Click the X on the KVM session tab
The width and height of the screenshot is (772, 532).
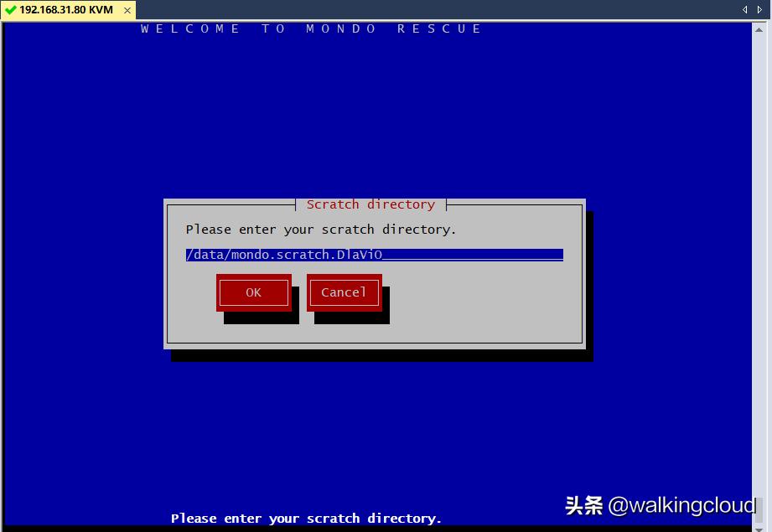click(x=127, y=12)
